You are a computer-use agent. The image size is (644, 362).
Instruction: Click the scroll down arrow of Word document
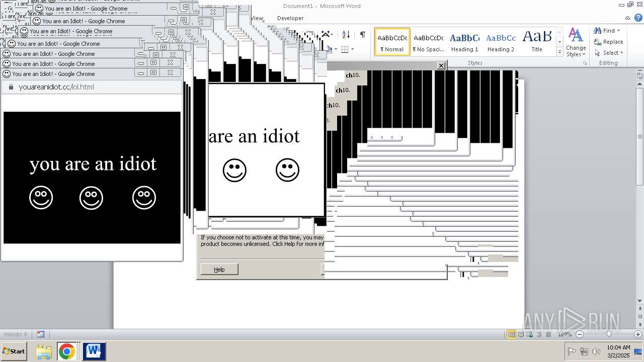(x=640, y=301)
